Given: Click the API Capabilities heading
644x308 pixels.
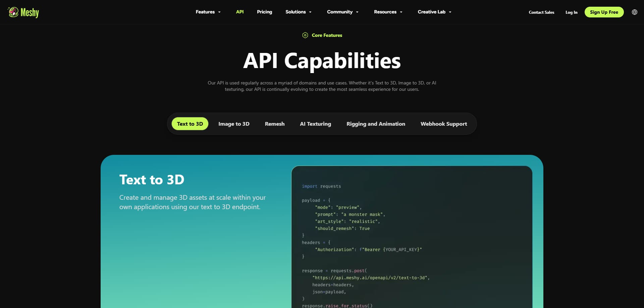Looking at the screenshot, I should tap(322, 61).
